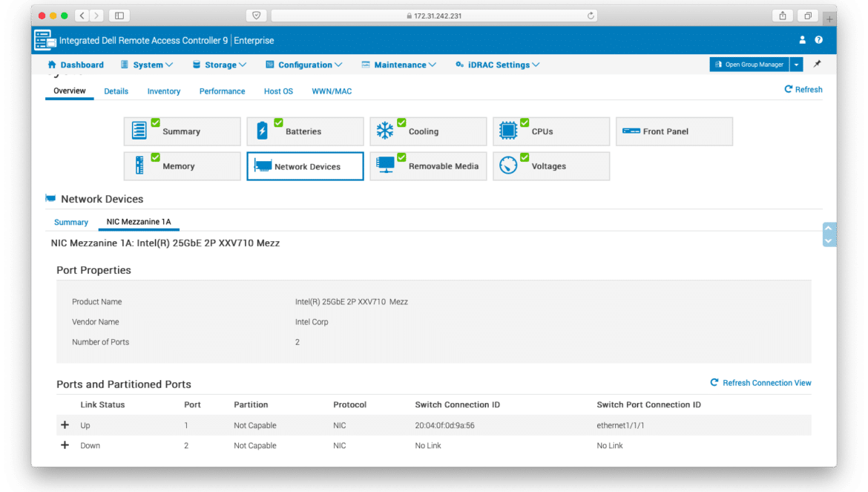Click the page scroll up/down control
Viewport: 868px width, 492px height.
829,234
